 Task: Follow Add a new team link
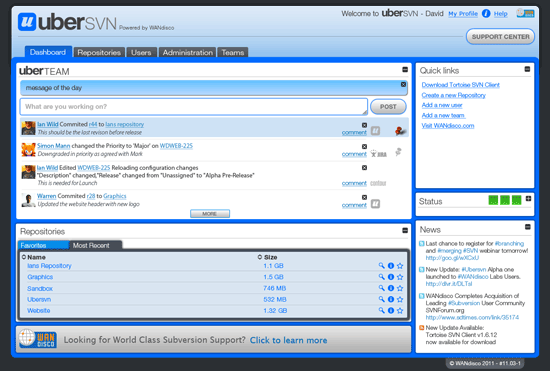[x=443, y=115]
